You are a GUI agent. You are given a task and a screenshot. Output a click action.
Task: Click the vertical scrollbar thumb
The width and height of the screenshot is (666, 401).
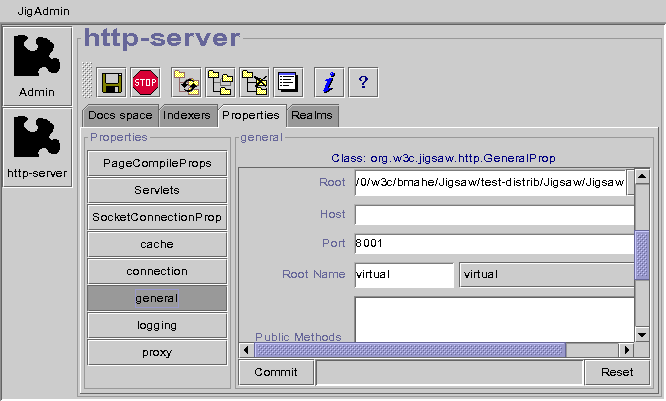[x=642, y=255]
